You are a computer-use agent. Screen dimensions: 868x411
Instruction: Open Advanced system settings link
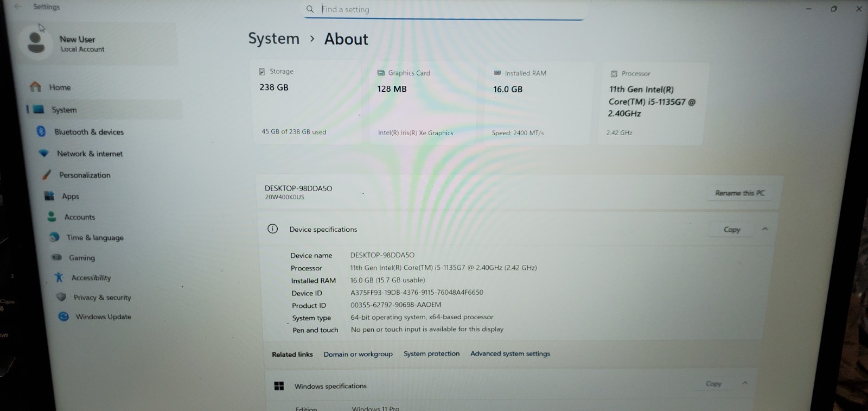pyautogui.click(x=510, y=353)
